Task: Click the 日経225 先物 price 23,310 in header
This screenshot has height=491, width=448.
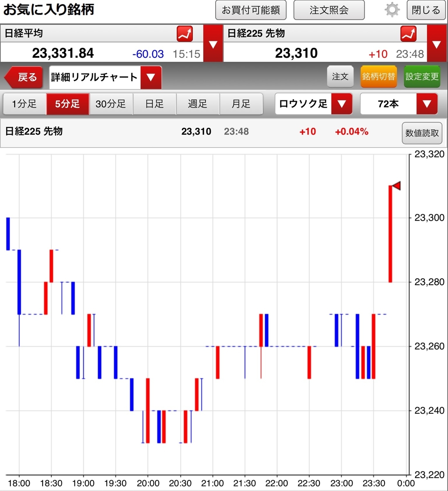Action: point(296,53)
